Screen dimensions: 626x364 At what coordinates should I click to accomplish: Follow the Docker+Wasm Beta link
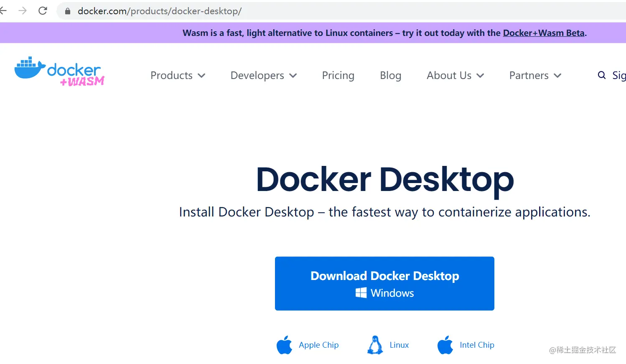544,33
